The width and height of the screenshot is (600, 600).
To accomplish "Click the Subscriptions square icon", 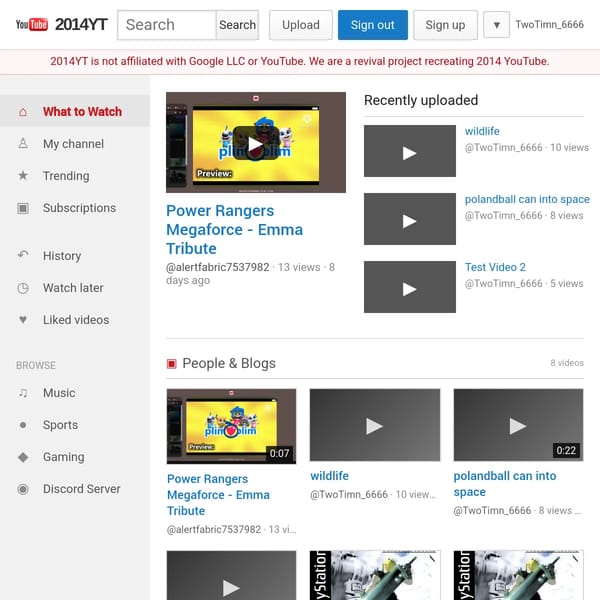I will (23, 208).
